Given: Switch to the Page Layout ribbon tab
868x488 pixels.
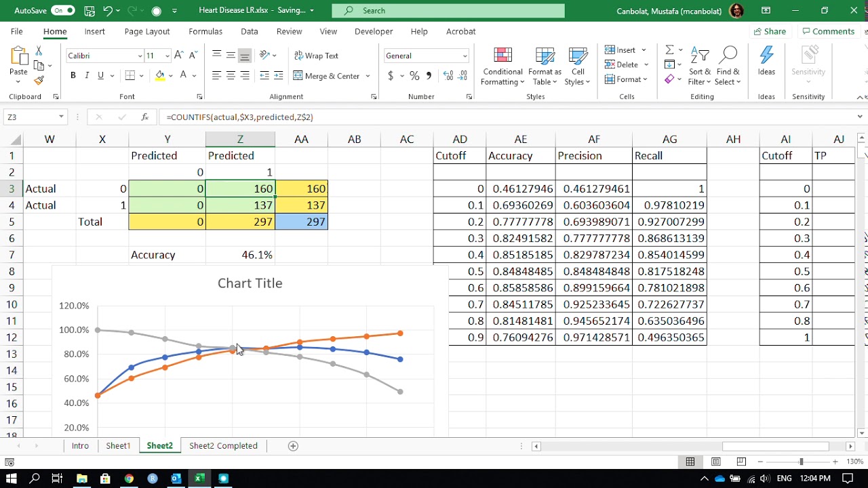Looking at the screenshot, I should (147, 31).
